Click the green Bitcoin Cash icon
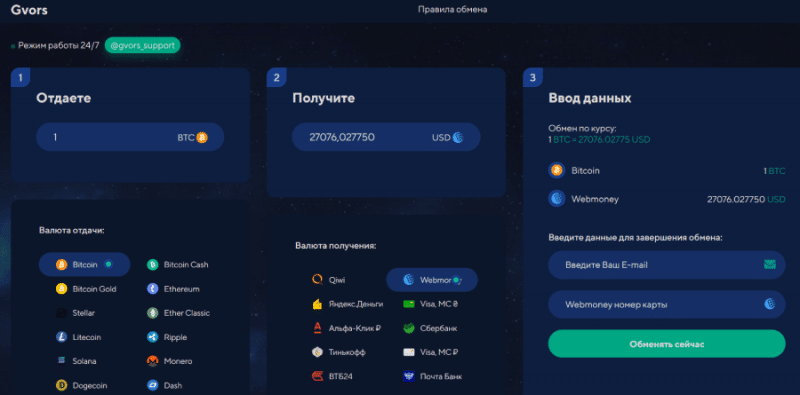Screen dimensions: 800x395 (152, 264)
